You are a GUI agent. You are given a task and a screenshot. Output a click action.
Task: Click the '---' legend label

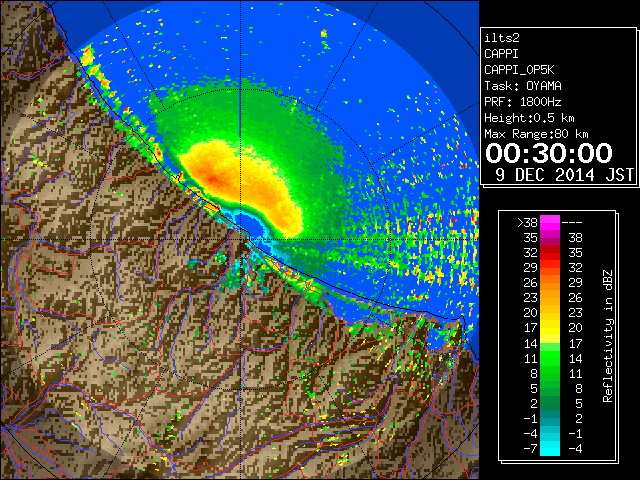[572, 223]
